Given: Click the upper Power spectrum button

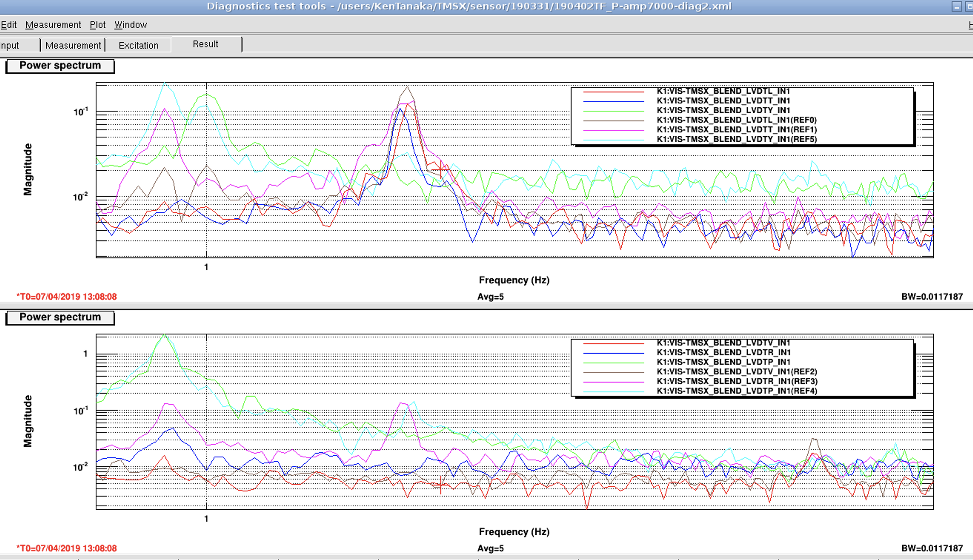Looking at the screenshot, I should [x=60, y=66].
